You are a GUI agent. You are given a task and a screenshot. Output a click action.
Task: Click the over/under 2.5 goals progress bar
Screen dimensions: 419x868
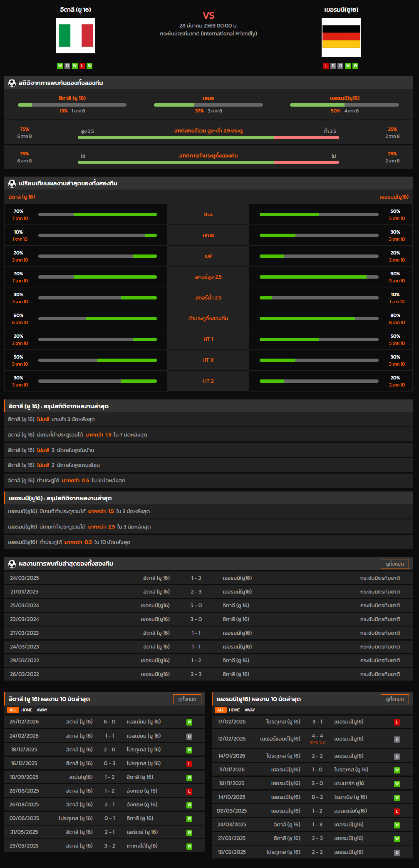coord(208,137)
